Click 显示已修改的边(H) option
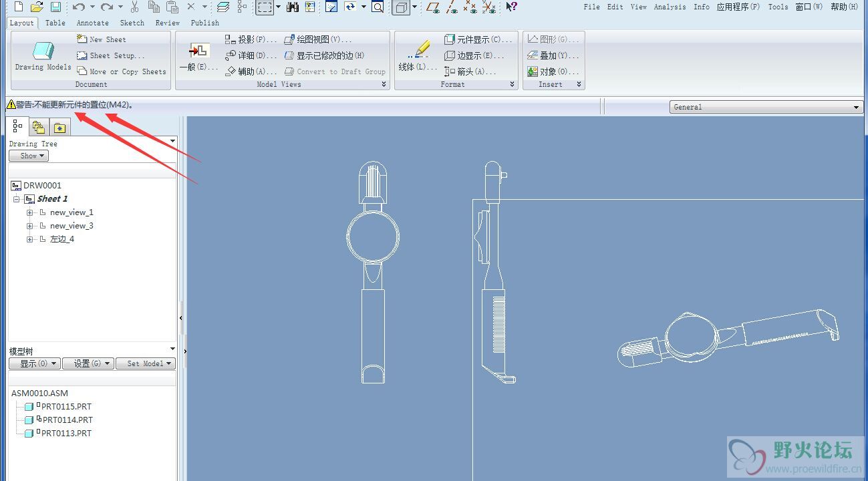 [325, 55]
